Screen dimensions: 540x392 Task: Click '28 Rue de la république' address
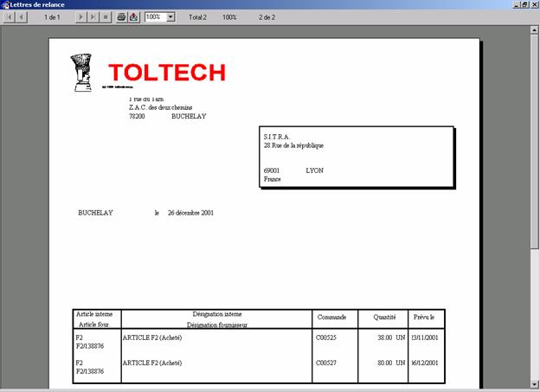click(x=293, y=145)
